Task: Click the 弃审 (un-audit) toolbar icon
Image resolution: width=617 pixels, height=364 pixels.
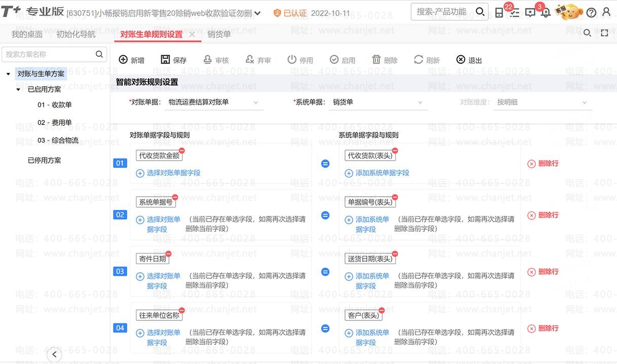Action: click(250, 60)
